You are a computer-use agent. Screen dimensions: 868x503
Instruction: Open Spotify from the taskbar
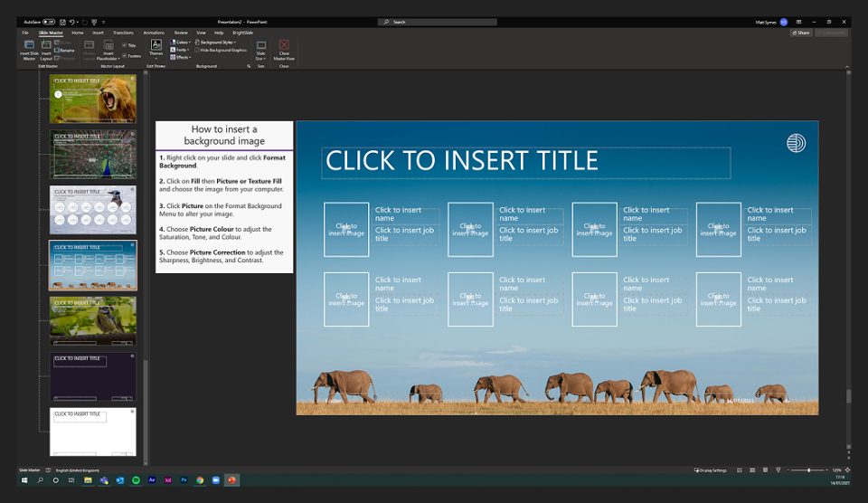pyautogui.click(x=136, y=480)
